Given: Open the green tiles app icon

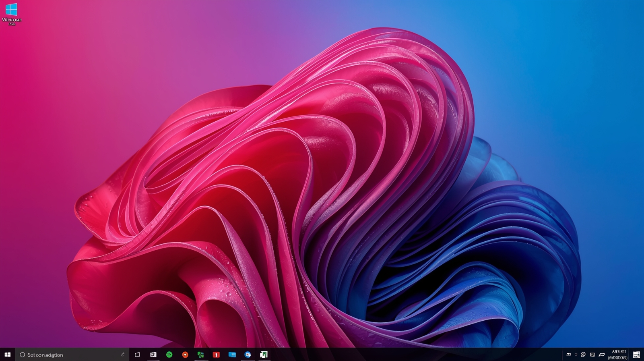Looking at the screenshot, I should click(200, 355).
